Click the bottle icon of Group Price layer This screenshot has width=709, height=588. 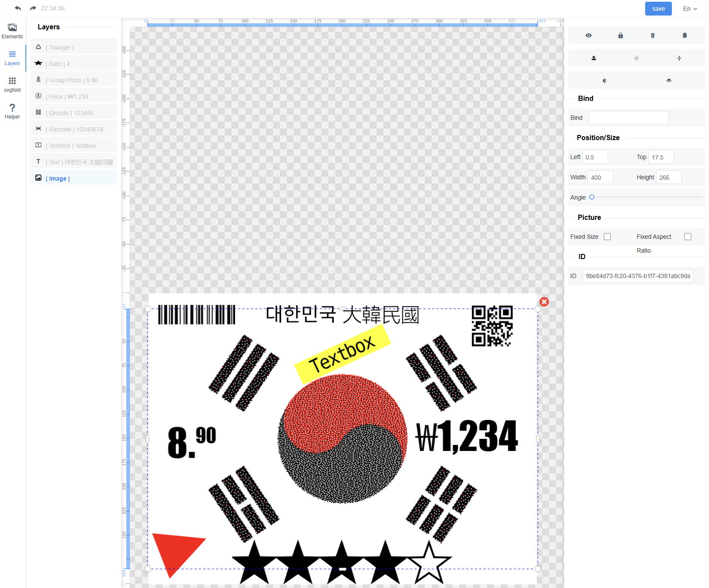[38, 79]
